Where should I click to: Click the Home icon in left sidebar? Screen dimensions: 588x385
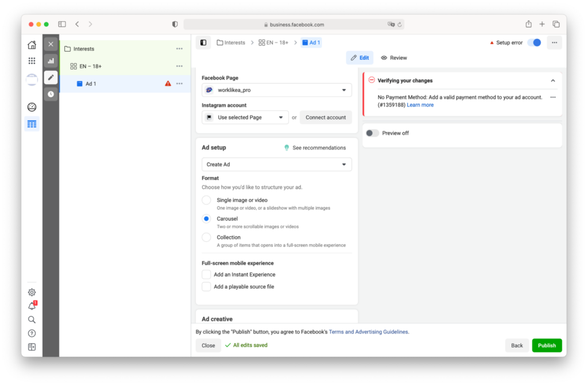(32, 45)
